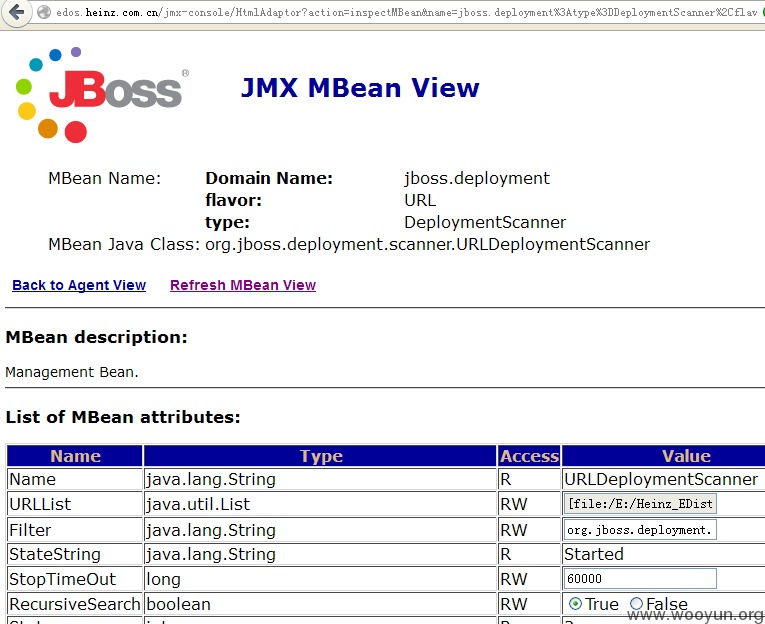This screenshot has height=624, width=765.
Task: Click the URLDeploymentScanner name value
Action: click(661, 479)
